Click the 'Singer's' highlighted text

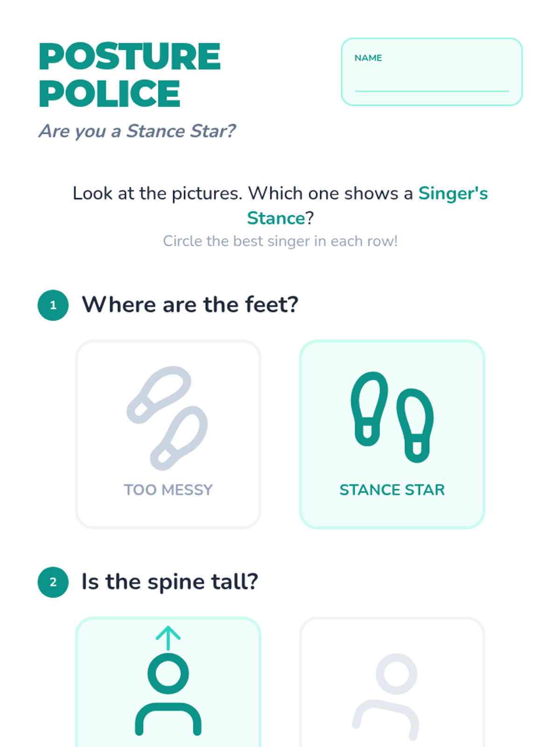tap(453, 193)
